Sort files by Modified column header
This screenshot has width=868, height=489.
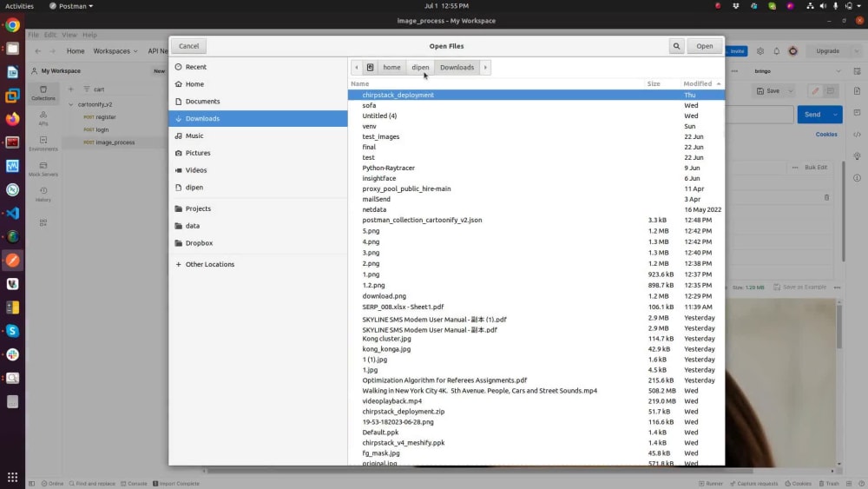tap(702, 83)
